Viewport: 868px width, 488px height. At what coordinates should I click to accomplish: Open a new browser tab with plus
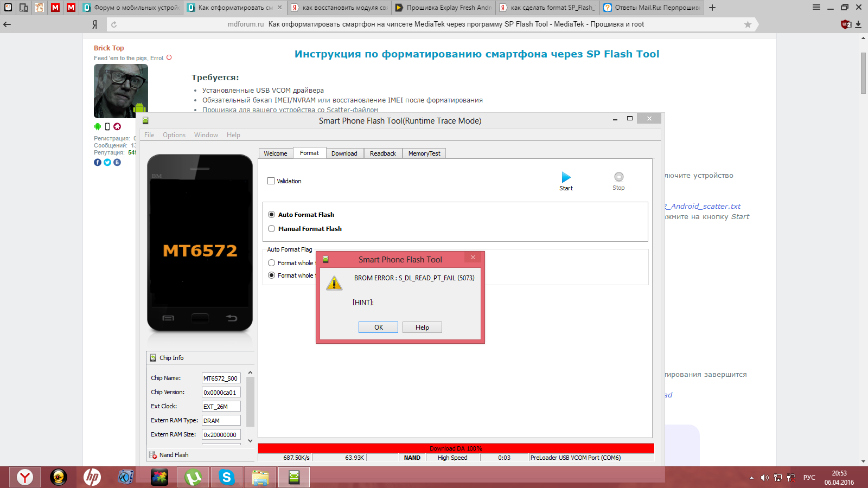coord(712,8)
